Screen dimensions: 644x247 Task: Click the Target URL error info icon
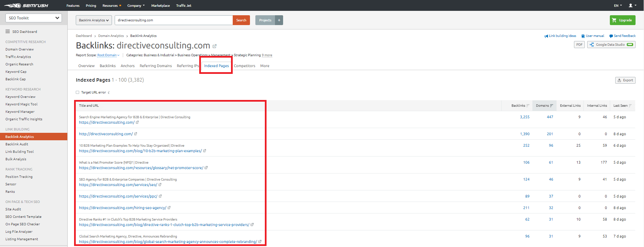point(109,92)
